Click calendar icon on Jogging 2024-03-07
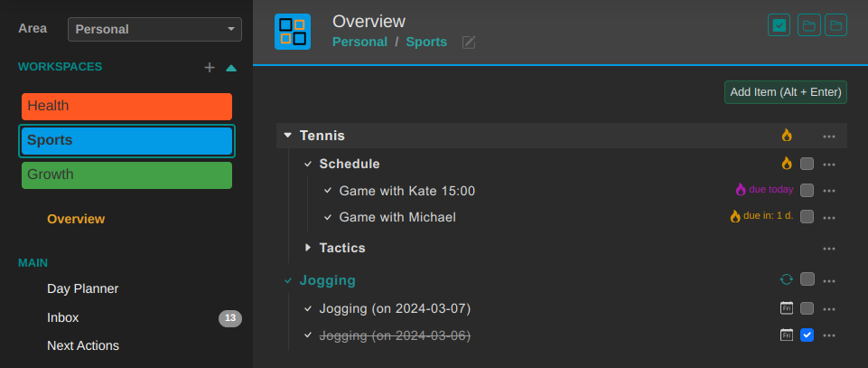The width and height of the screenshot is (868, 368). pos(787,308)
